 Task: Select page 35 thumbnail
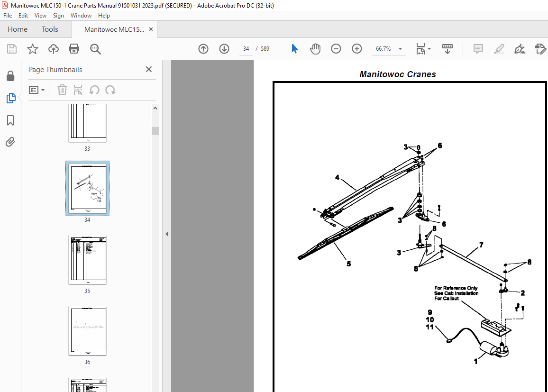(87, 260)
